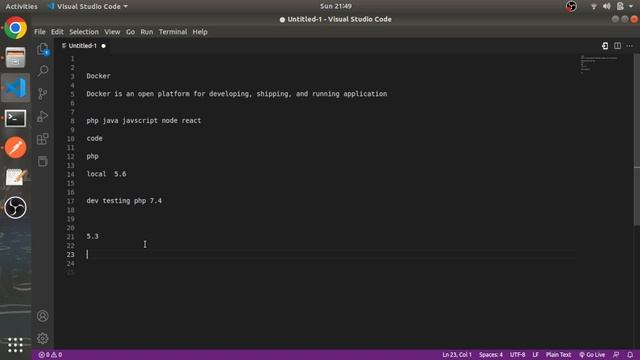
Task: Open the Edit menu
Action: (x=57, y=32)
